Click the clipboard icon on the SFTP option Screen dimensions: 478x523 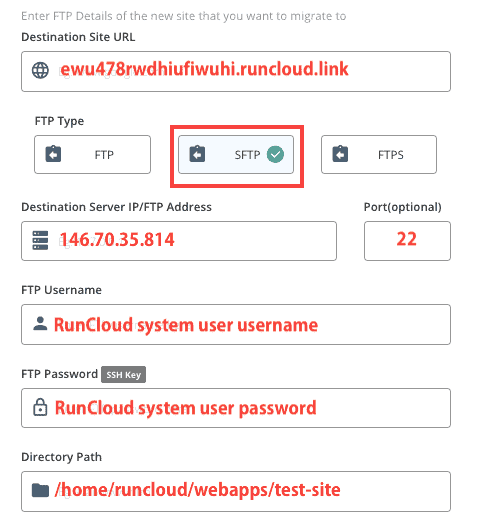click(x=197, y=154)
